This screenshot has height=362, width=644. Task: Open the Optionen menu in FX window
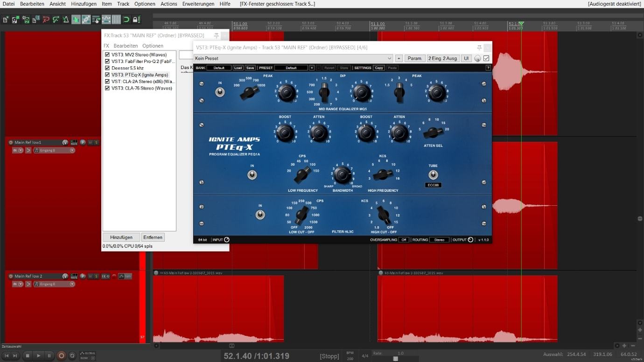(x=153, y=46)
